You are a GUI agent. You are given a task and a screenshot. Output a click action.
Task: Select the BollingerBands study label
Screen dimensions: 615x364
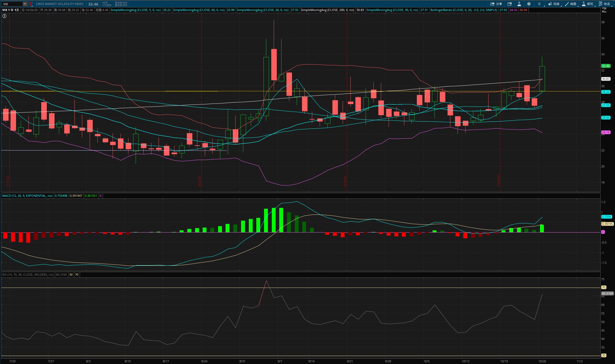pyautogui.click(x=464, y=10)
